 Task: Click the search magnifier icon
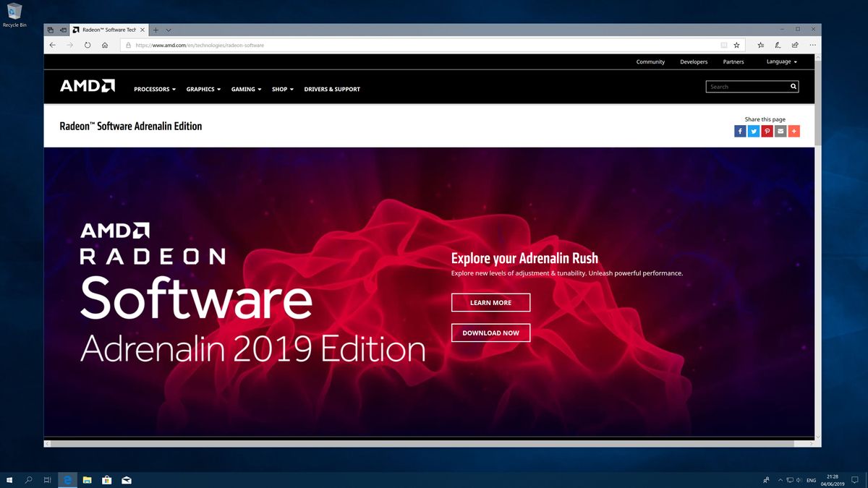793,86
